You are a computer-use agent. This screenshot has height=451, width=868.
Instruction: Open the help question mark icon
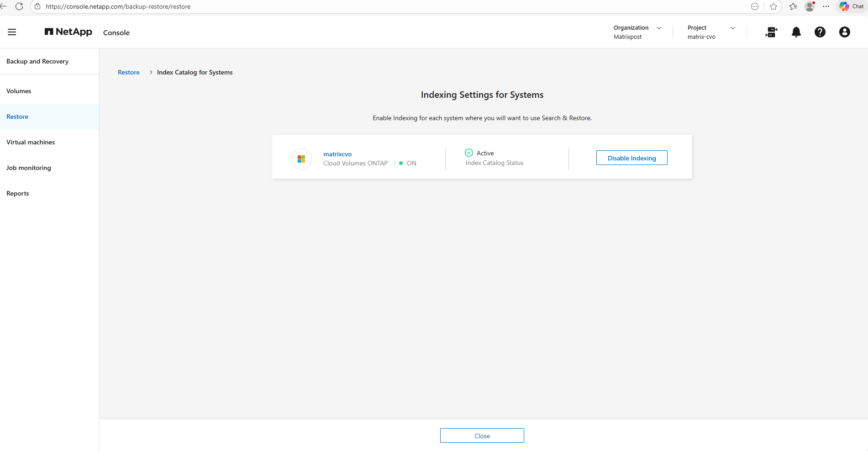(820, 32)
